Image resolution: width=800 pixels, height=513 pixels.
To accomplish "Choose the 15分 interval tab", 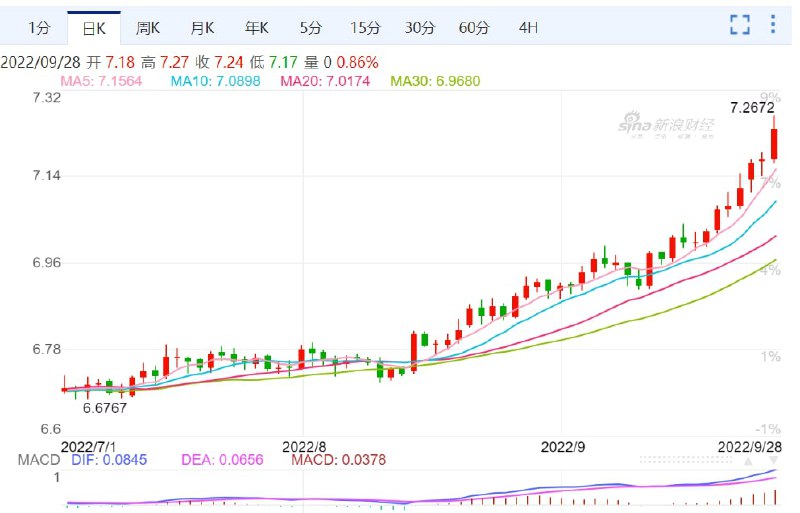I will click(x=365, y=27).
